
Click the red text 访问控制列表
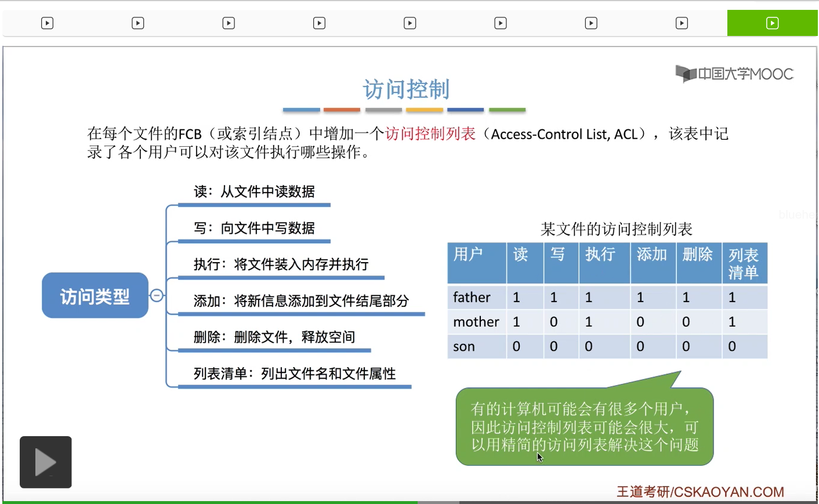(430, 134)
